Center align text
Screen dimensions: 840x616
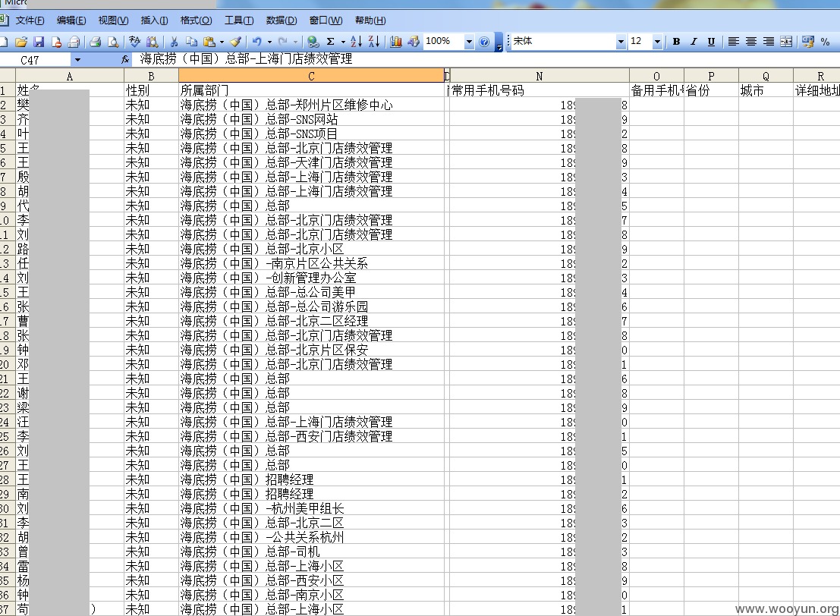pos(751,41)
